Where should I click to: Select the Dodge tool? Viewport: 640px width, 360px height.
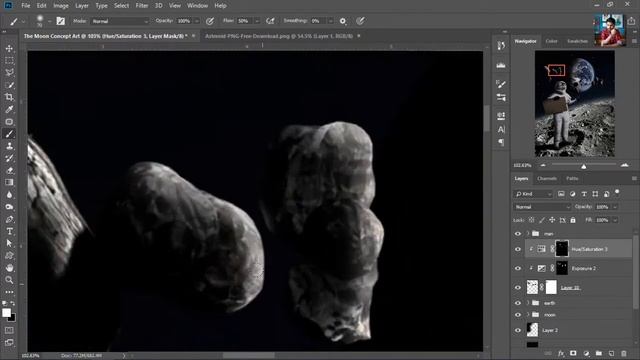[x=9, y=207]
